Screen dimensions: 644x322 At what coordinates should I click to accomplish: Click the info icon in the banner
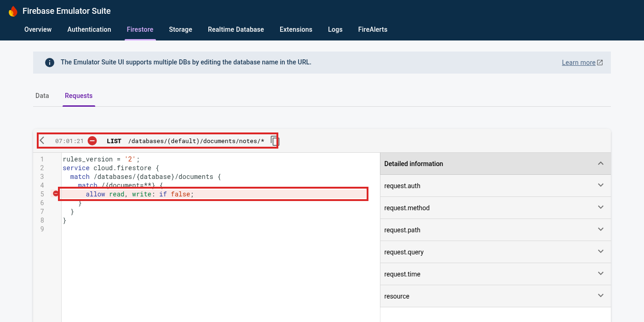click(x=50, y=63)
